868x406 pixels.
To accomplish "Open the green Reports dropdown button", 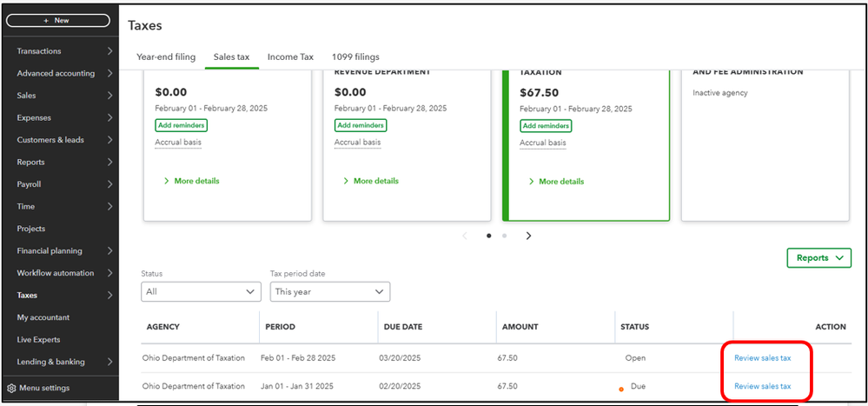I will point(818,257).
